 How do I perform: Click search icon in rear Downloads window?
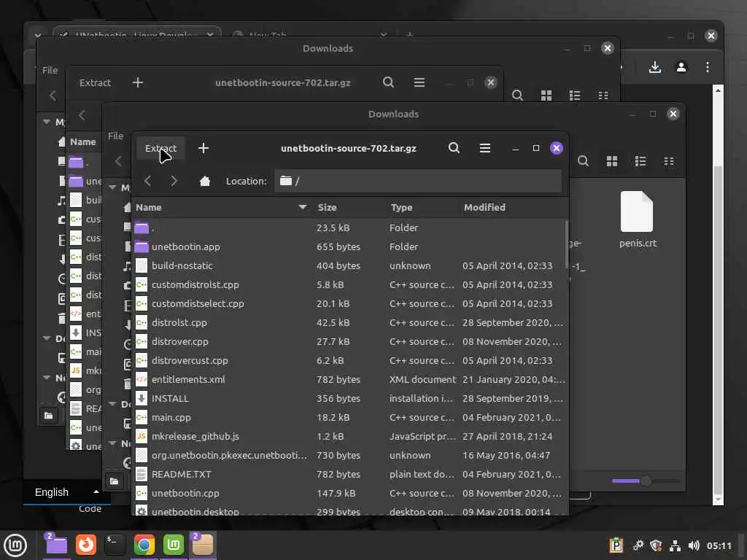tap(517, 96)
